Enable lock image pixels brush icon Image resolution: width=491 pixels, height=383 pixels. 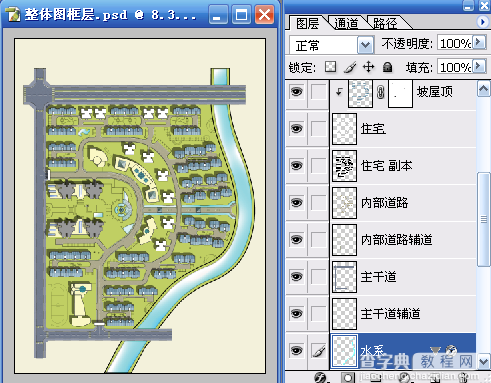tap(350, 67)
